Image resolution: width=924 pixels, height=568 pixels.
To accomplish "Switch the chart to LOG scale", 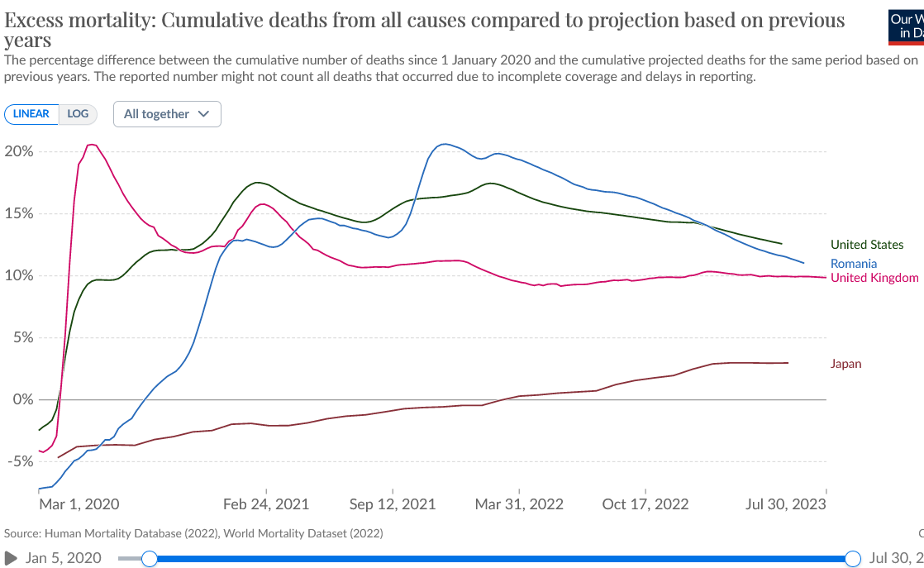I will 78,114.
